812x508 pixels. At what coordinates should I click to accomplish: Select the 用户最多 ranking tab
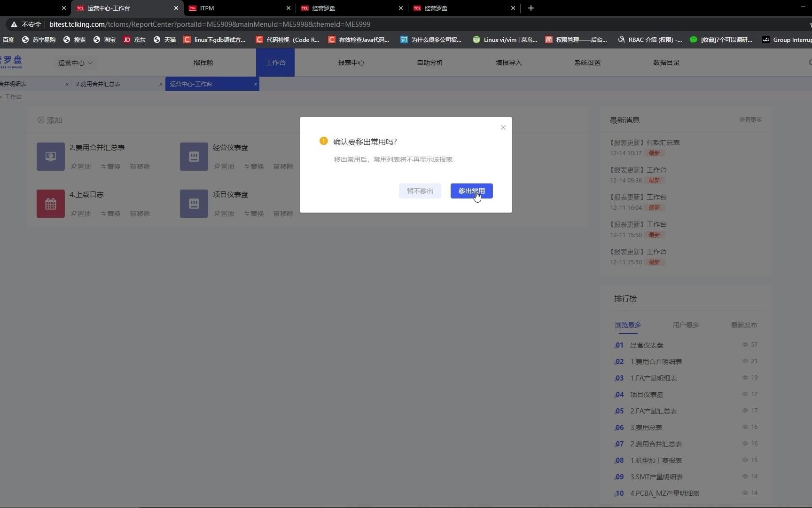pos(686,325)
